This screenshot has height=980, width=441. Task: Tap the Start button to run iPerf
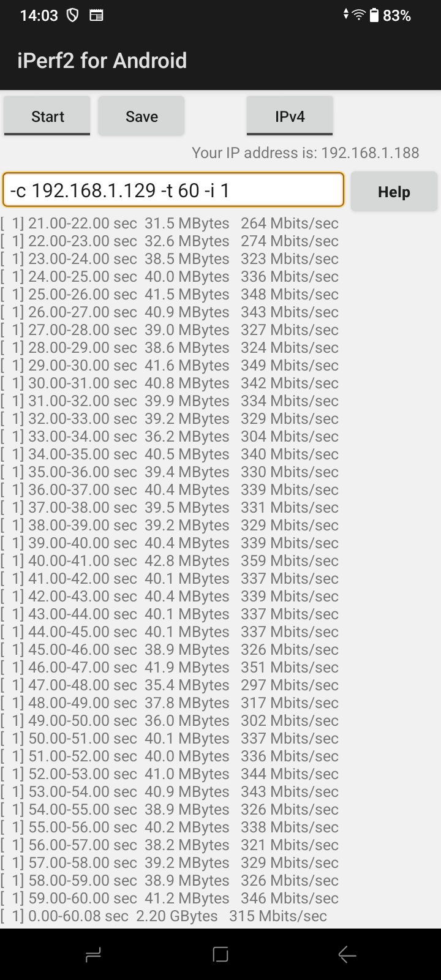pos(47,116)
